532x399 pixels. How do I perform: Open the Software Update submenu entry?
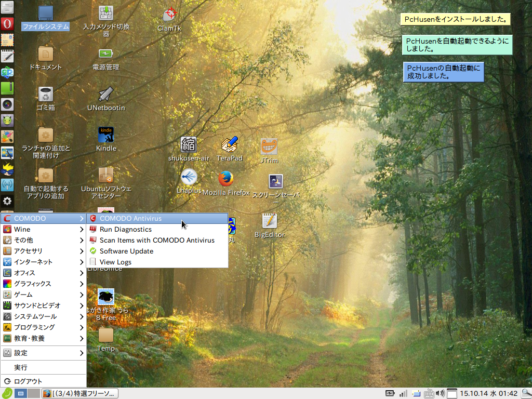(x=157, y=251)
